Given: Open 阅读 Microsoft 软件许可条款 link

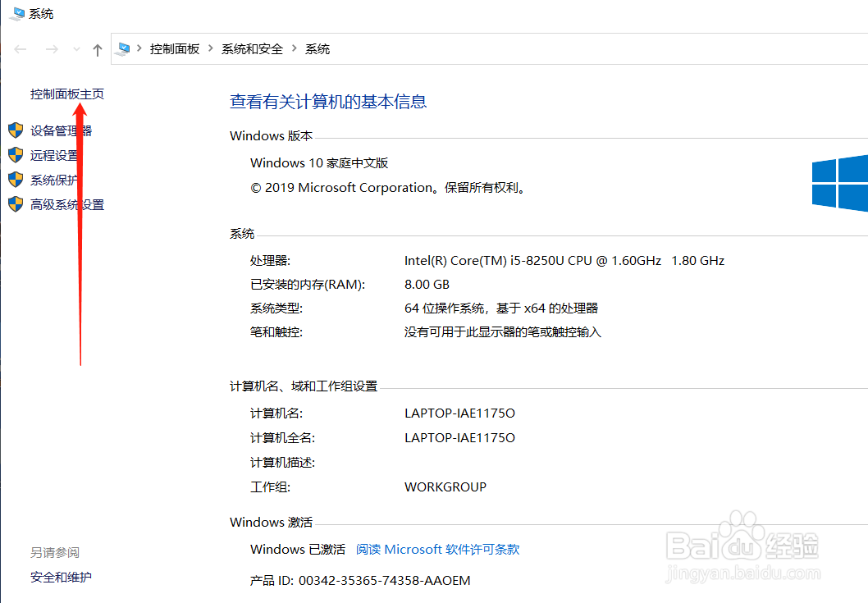Looking at the screenshot, I should (437, 550).
